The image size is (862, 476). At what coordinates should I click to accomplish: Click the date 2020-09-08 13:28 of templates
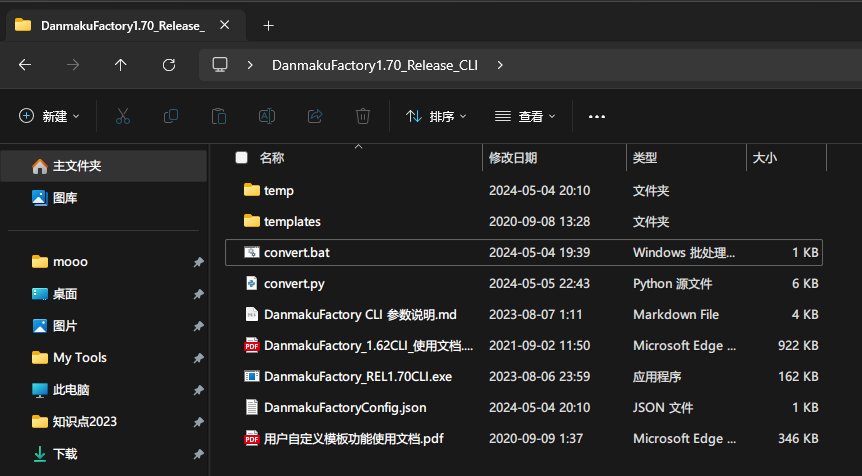(x=539, y=222)
